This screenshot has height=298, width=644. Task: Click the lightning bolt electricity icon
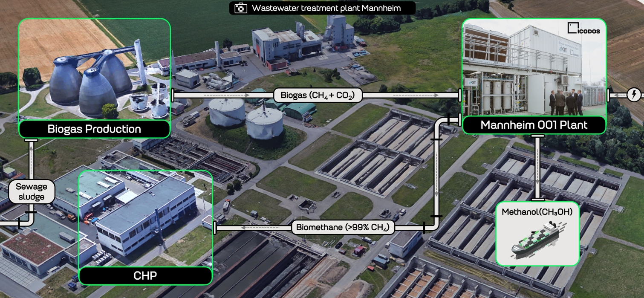click(x=634, y=95)
